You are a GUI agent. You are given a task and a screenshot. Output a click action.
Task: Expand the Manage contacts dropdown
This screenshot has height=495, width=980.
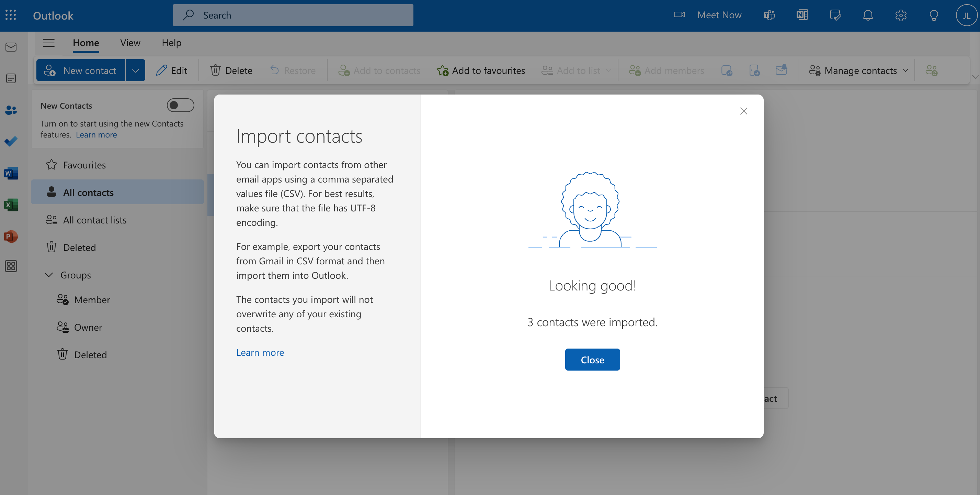[x=905, y=70]
